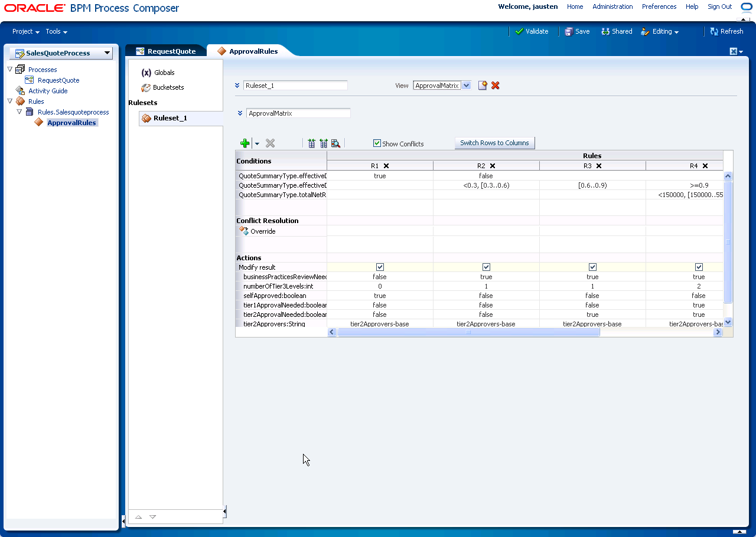
Task: Click the close tab icon at right of tabs
Action: (733, 51)
